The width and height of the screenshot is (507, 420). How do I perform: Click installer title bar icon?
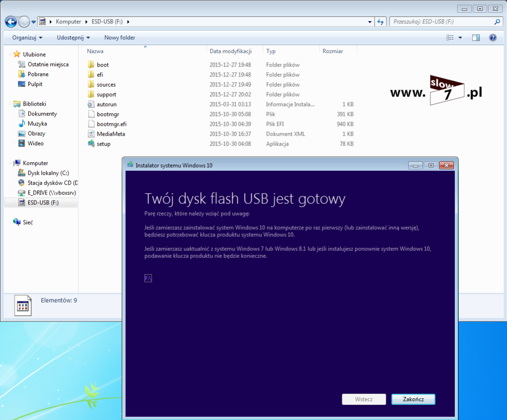coord(130,165)
